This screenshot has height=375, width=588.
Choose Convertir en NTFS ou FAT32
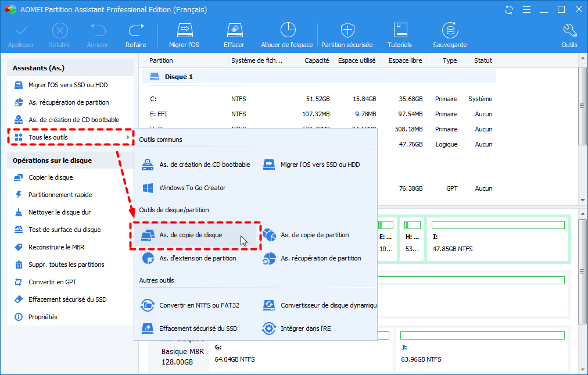pyautogui.click(x=199, y=305)
